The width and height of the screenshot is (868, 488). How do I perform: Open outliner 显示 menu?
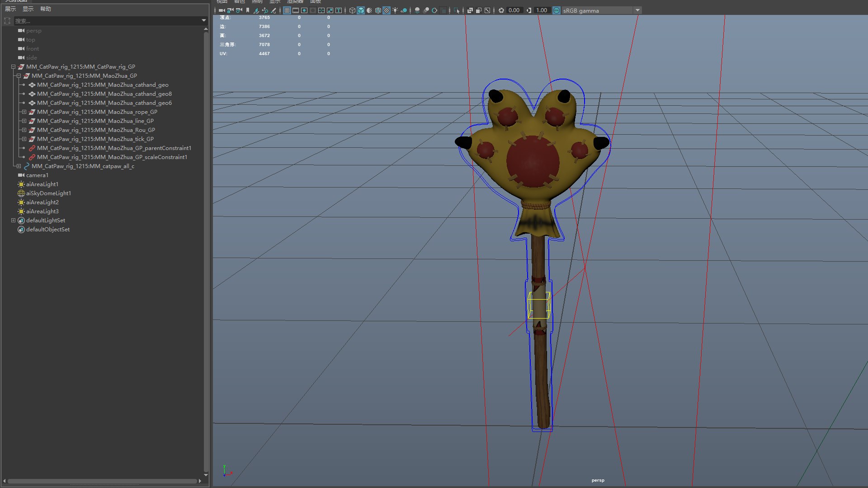[x=28, y=9]
